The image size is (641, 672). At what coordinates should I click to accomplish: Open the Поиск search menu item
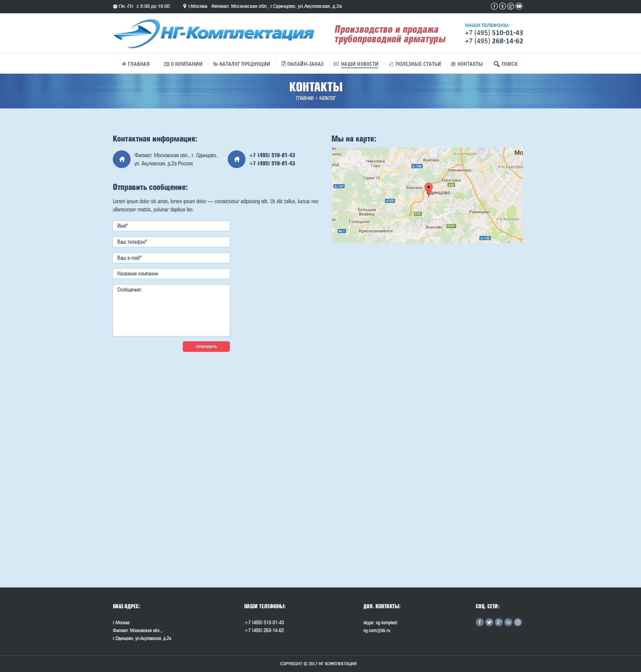(x=505, y=64)
